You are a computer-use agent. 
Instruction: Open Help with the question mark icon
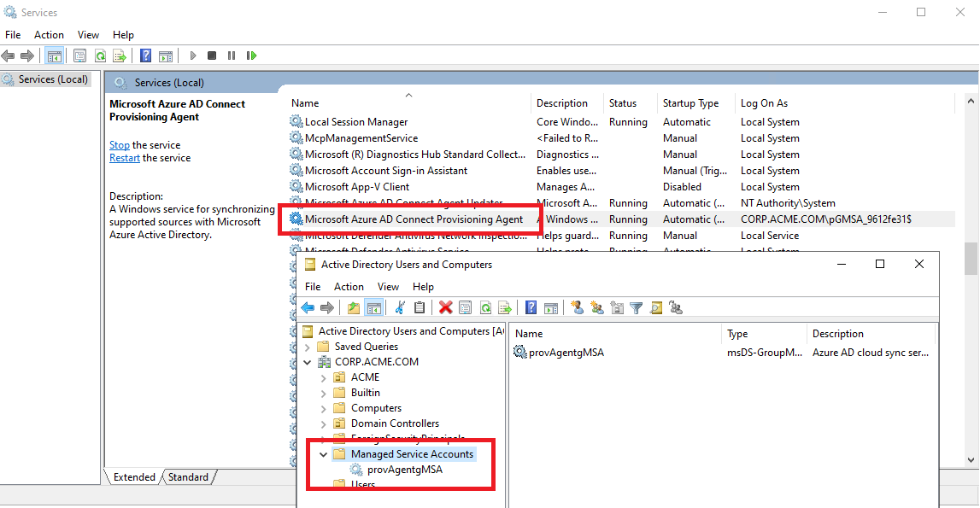click(144, 55)
